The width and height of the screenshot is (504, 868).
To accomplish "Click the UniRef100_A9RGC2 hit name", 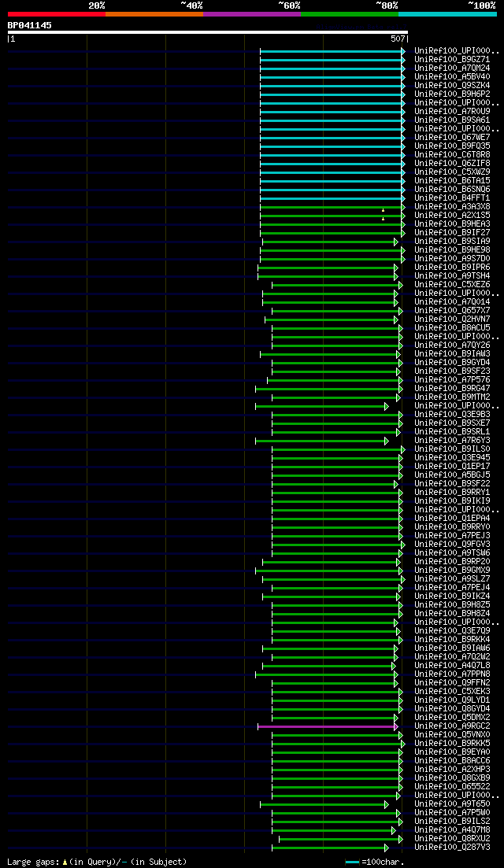I will (x=452, y=726).
